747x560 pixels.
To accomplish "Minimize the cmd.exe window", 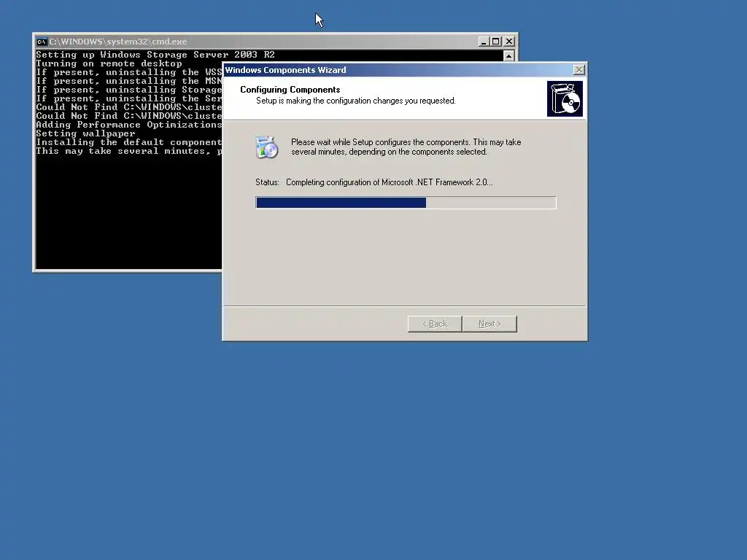I will point(483,42).
